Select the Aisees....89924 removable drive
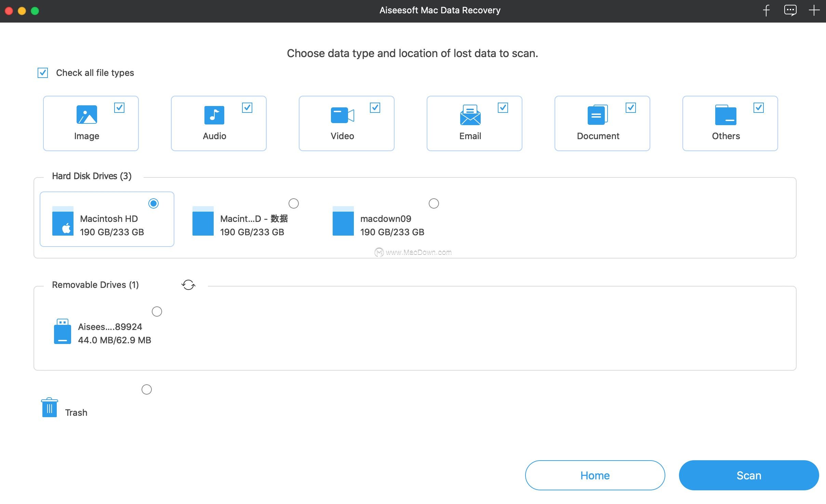Viewport: 826px width, 504px height. (157, 311)
